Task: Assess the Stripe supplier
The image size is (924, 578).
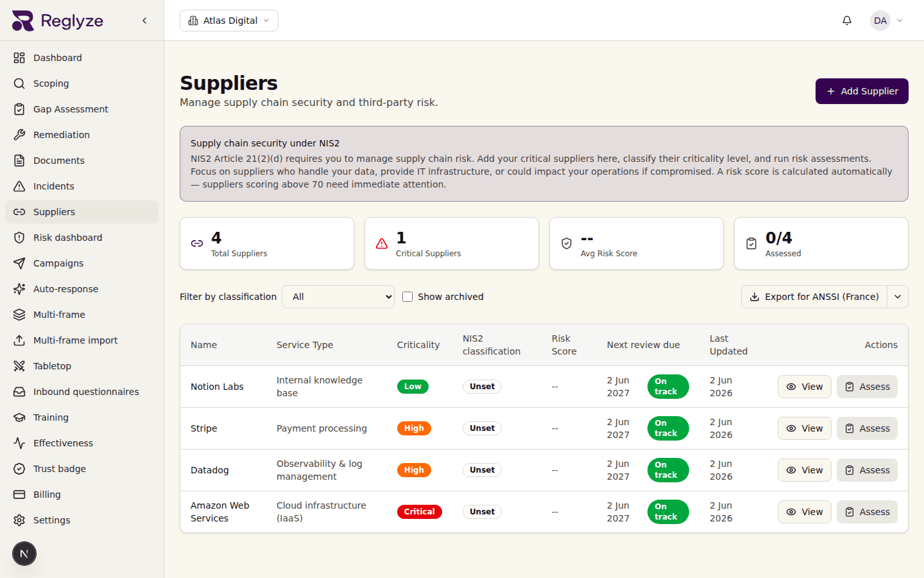Action: point(867,428)
